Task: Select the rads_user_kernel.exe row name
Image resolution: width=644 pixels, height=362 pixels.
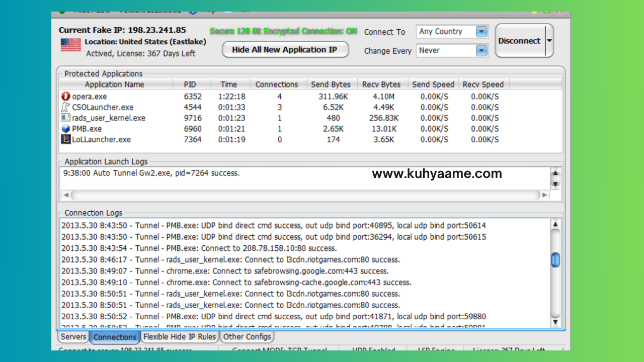Action: pyautogui.click(x=109, y=118)
